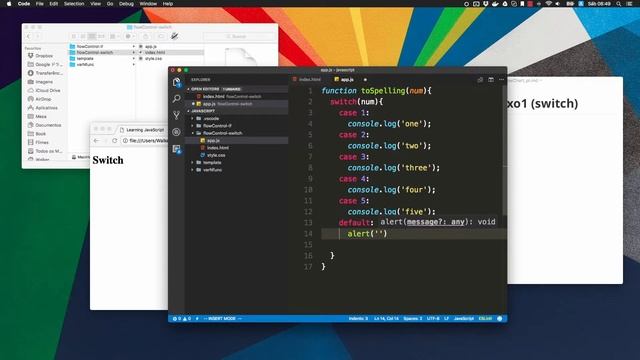Click the UTF-8 encoding in status bar

(x=433, y=319)
